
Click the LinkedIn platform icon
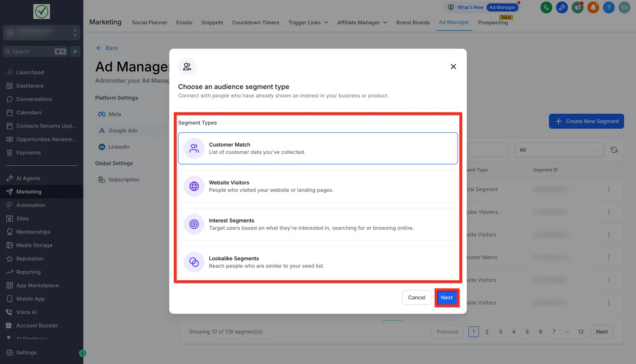pyautogui.click(x=102, y=147)
